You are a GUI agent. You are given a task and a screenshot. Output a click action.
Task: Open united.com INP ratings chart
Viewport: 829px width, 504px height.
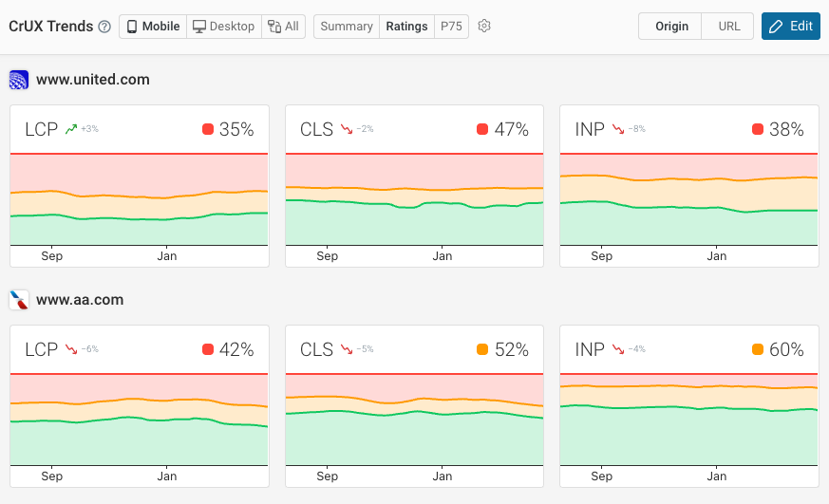click(x=688, y=199)
